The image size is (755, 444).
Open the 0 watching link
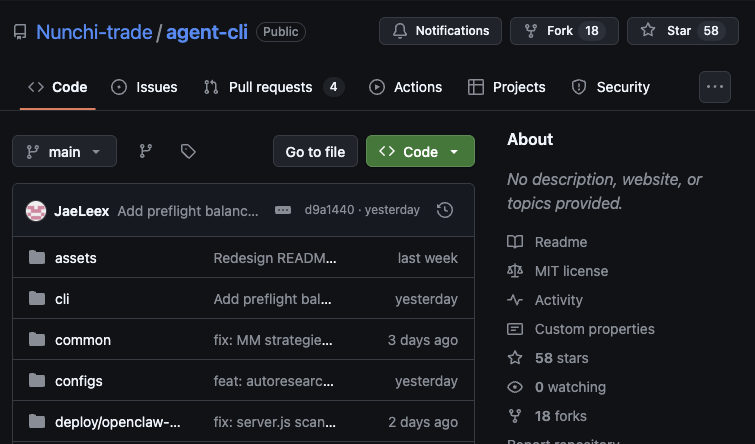point(570,387)
